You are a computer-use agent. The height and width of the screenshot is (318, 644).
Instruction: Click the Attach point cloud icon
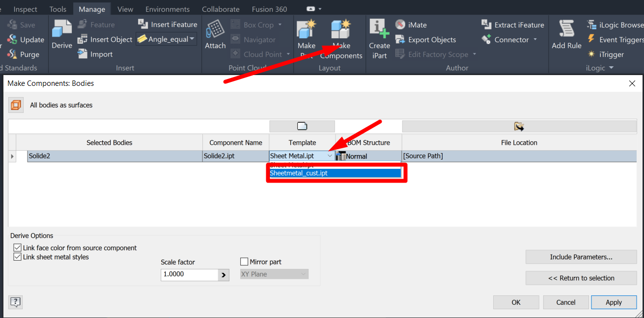point(215,34)
